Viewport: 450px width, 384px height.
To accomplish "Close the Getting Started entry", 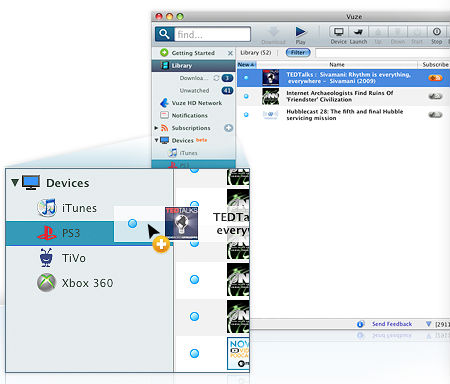I will coord(230,53).
